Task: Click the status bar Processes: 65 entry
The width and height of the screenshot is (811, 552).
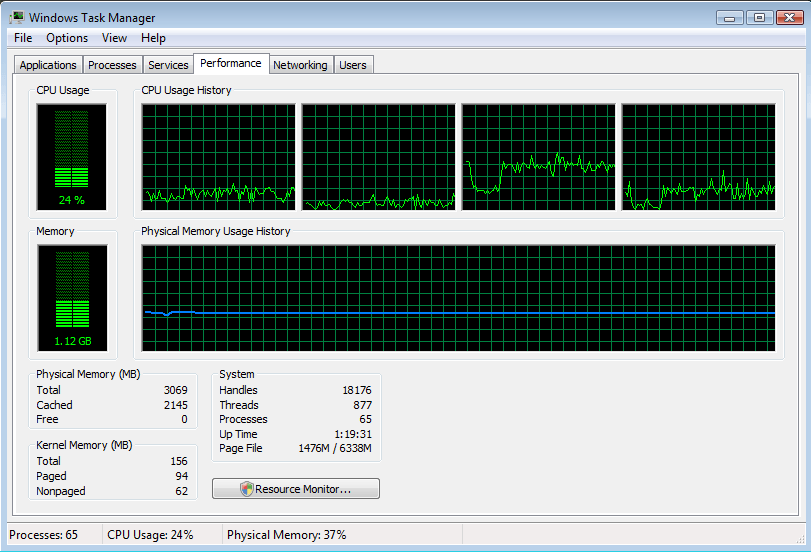Action: (43, 534)
